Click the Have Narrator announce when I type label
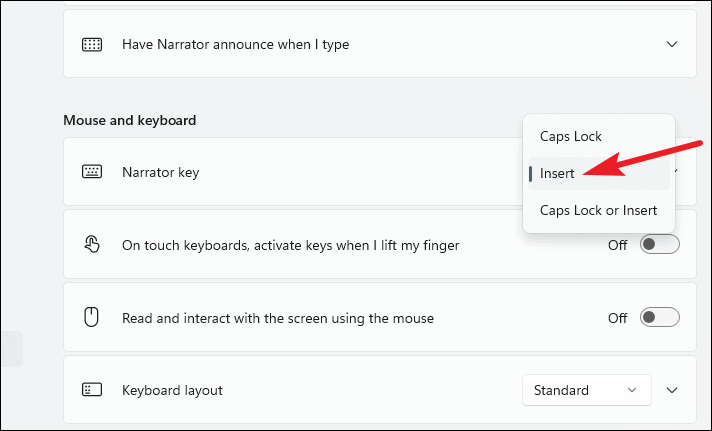The width and height of the screenshot is (712, 431). 235,44
